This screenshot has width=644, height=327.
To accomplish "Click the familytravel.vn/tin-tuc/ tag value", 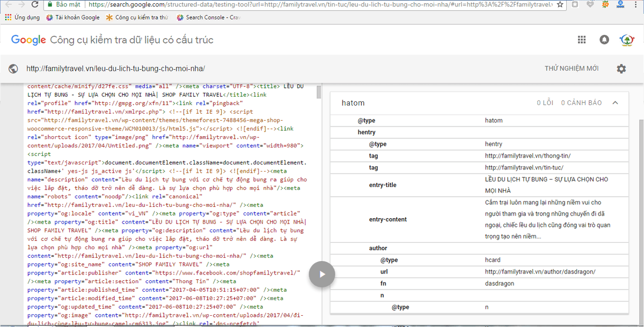I will pyautogui.click(x=523, y=168).
